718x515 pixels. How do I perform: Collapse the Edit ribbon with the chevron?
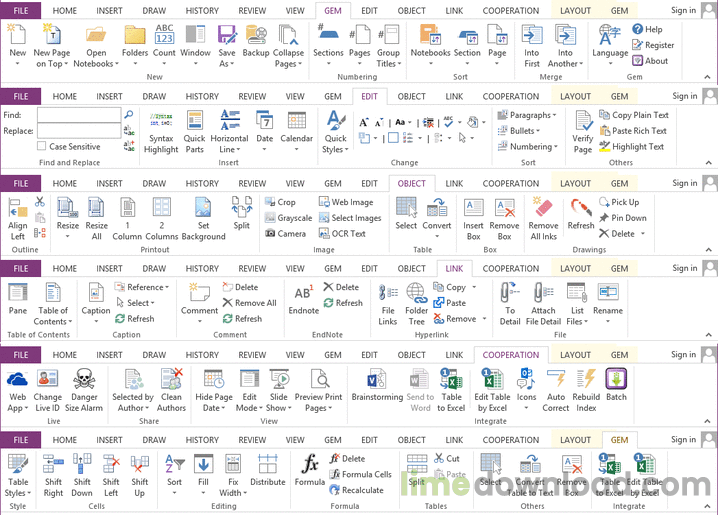pyautogui.click(x=708, y=163)
